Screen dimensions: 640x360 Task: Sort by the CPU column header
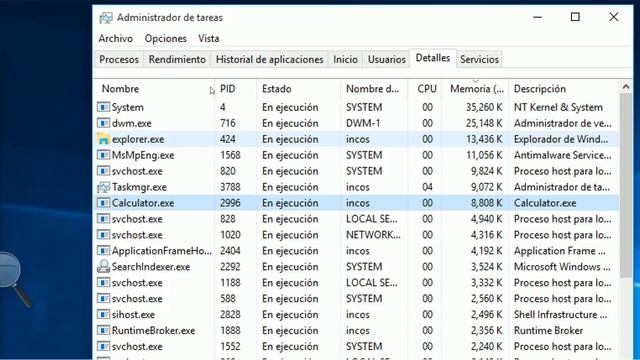(x=424, y=89)
